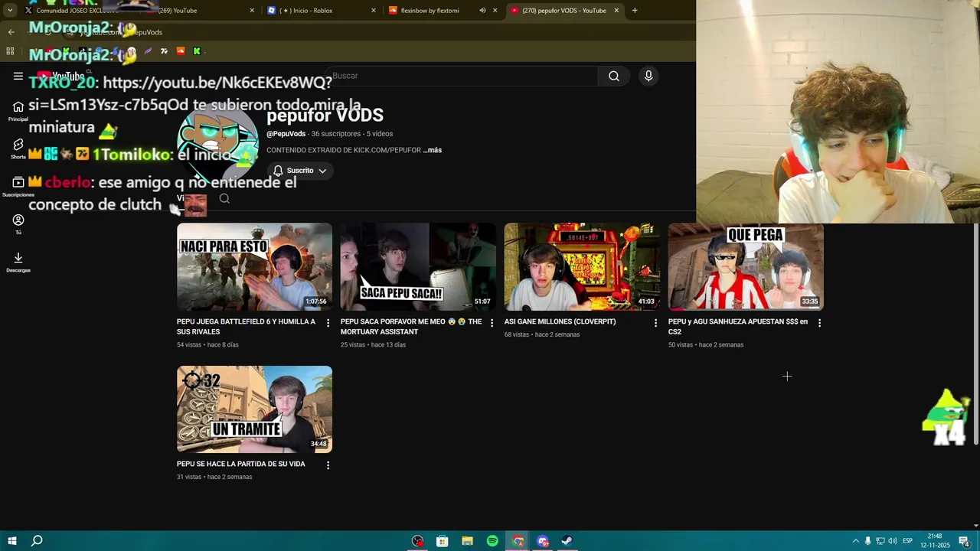This screenshot has height=551, width=980.
Task: Open volume control in system tray
Action: point(893,541)
